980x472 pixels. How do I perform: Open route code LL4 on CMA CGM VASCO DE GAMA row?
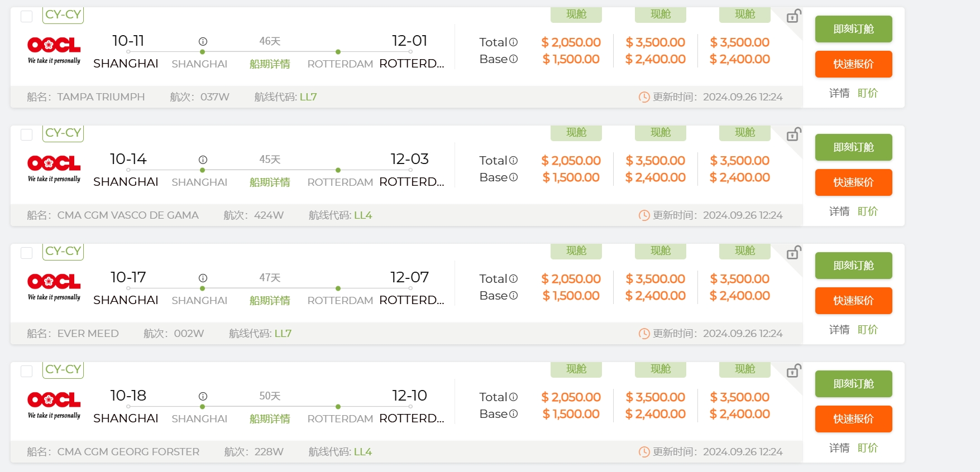(363, 215)
